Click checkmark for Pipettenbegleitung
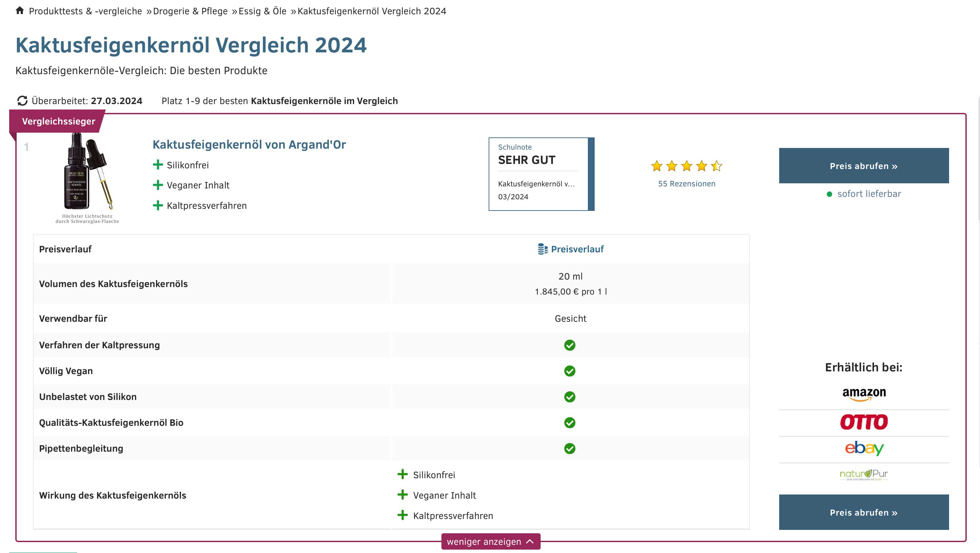This screenshot has height=553, width=980. click(x=570, y=449)
